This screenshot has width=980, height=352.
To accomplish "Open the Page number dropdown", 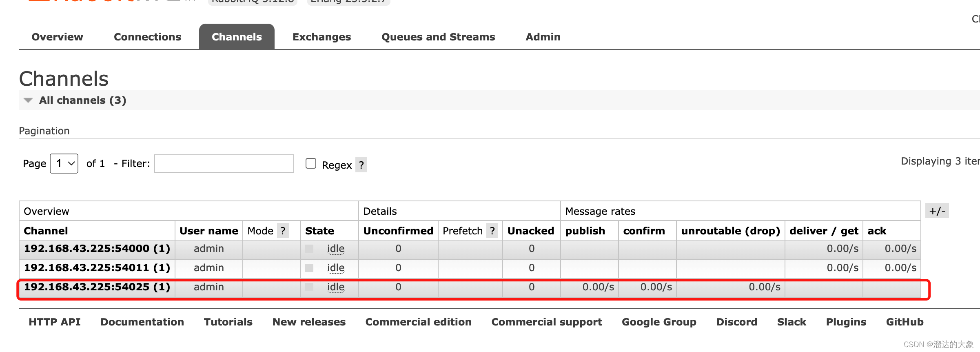I will (64, 163).
